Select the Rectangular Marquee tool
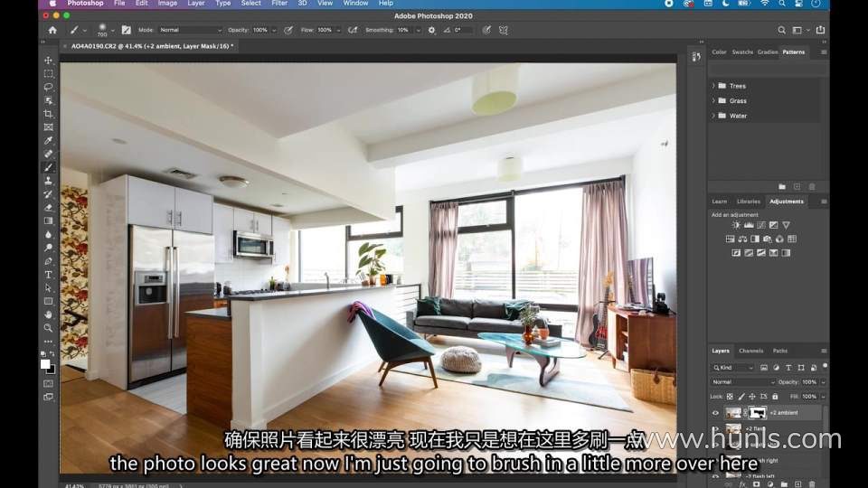 (x=49, y=73)
